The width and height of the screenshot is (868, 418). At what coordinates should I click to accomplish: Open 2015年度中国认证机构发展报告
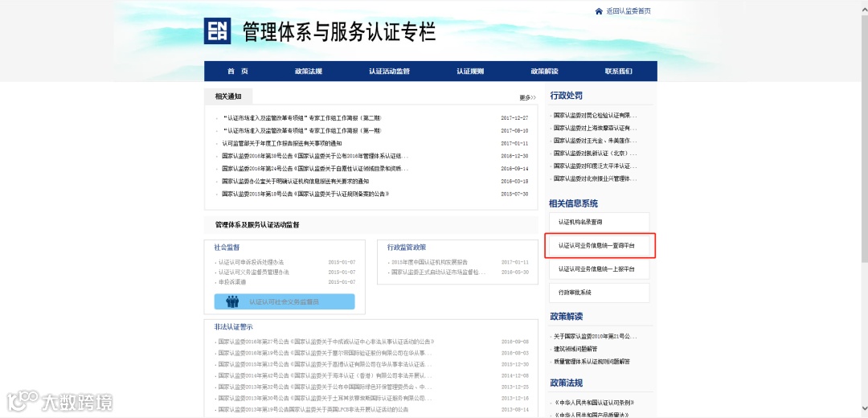tap(429, 262)
